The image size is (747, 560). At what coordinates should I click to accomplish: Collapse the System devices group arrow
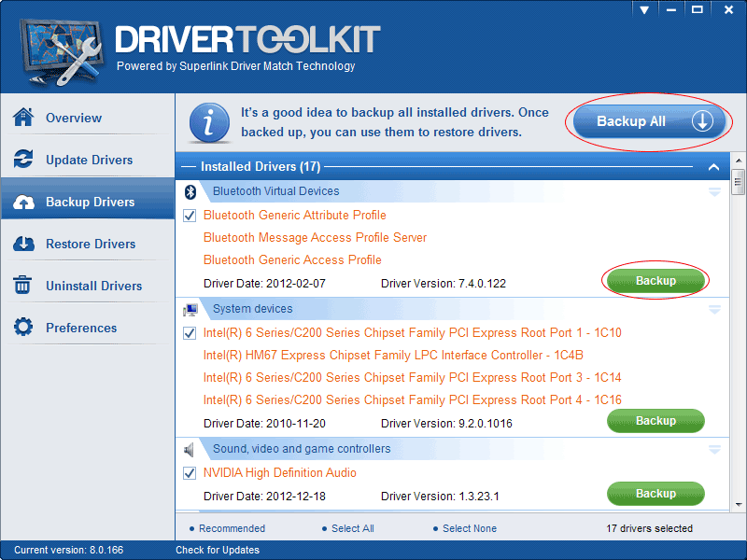pos(714,310)
